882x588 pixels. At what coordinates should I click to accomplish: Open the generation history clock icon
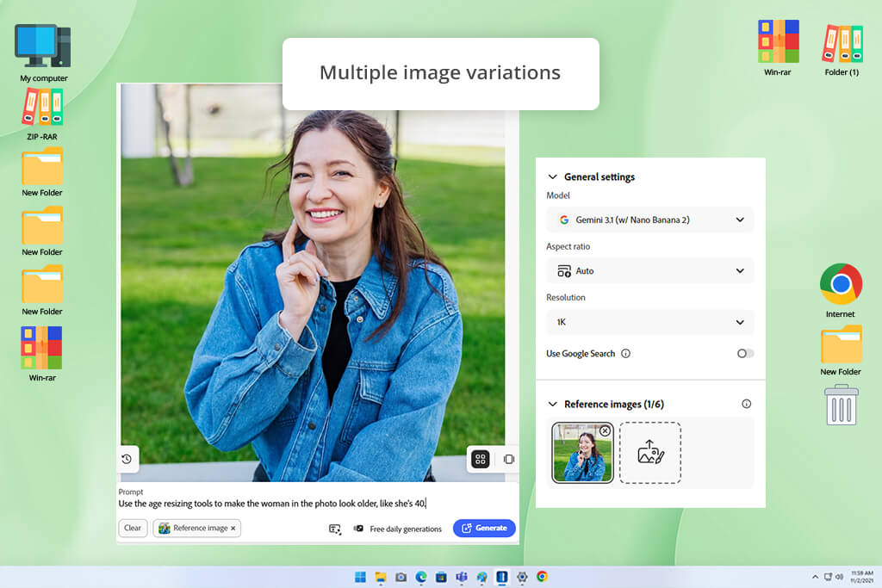pos(127,459)
